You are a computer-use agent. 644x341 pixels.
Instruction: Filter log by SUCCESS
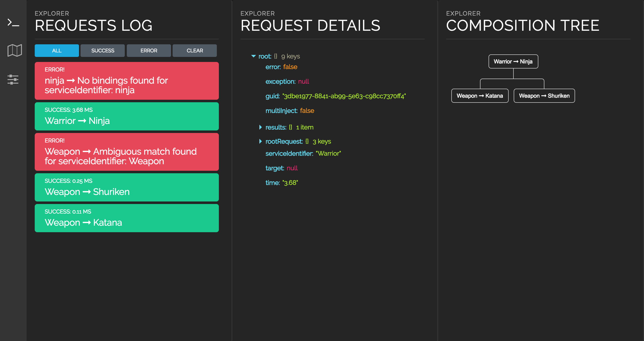point(103,51)
